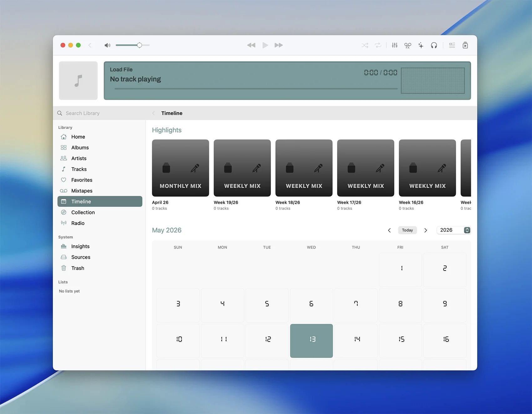532x414 pixels.
Task: Open the tape FX effects icon
Action: 408,45
